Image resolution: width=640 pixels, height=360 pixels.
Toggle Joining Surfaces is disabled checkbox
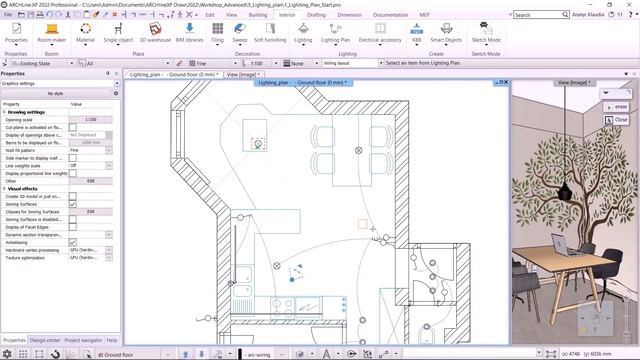[x=73, y=220]
